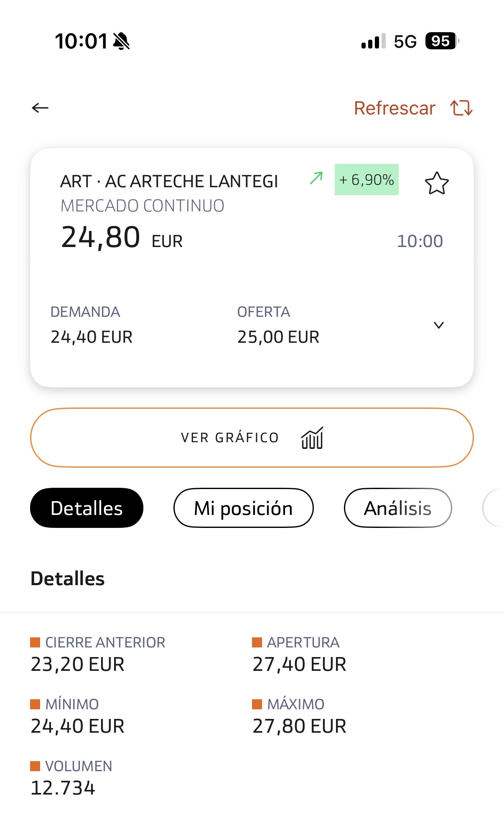Select the Detalles tab
Image resolution: width=504 pixels, height=828 pixels.
click(x=87, y=508)
